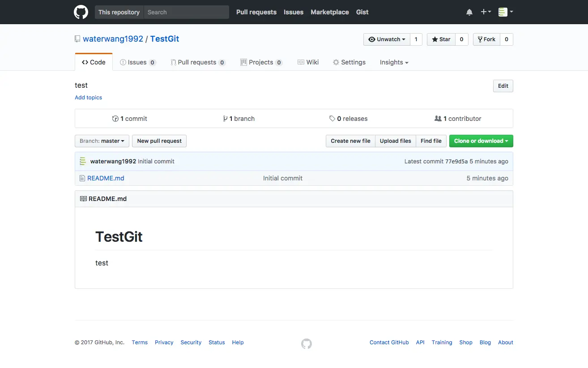Open the Unwatch dropdown

(387, 39)
